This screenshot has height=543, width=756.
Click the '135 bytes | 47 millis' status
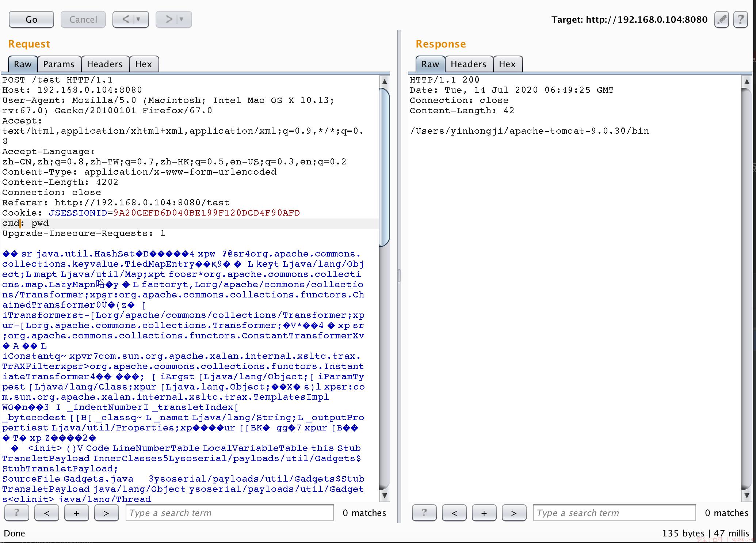[706, 533]
